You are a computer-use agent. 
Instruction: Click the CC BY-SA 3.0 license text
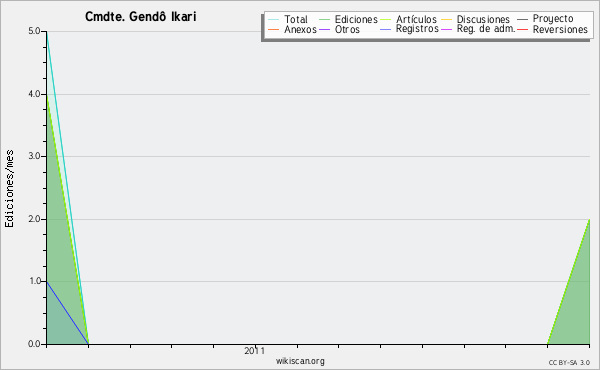point(569,363)
